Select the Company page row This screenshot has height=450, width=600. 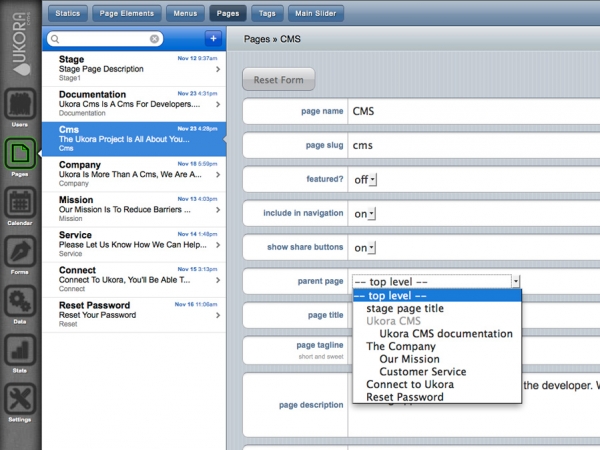[x=134, y=174]
